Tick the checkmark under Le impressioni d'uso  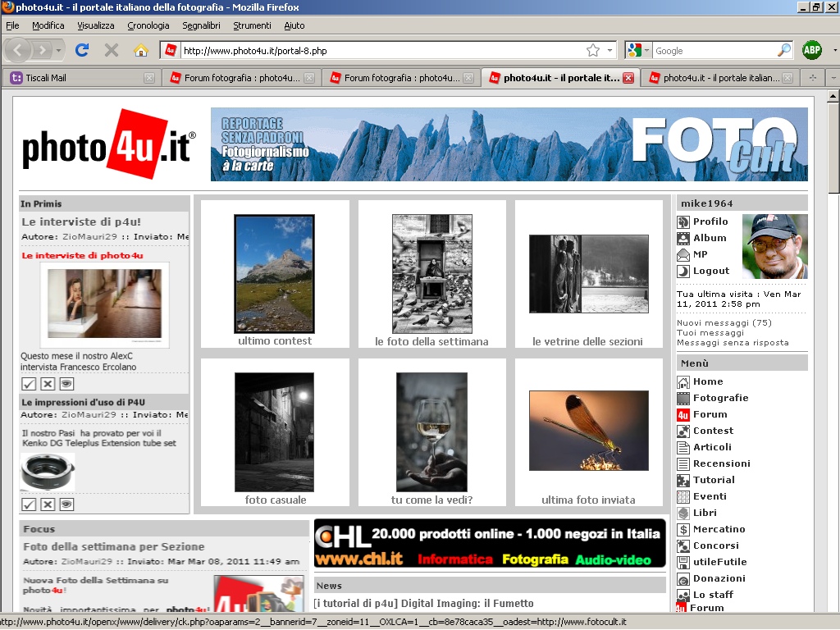(29, 504)
